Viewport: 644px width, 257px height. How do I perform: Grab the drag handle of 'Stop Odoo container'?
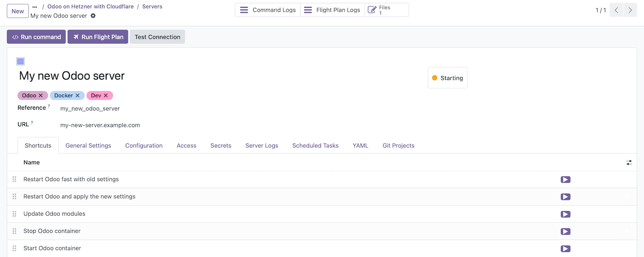coord(15,231)
